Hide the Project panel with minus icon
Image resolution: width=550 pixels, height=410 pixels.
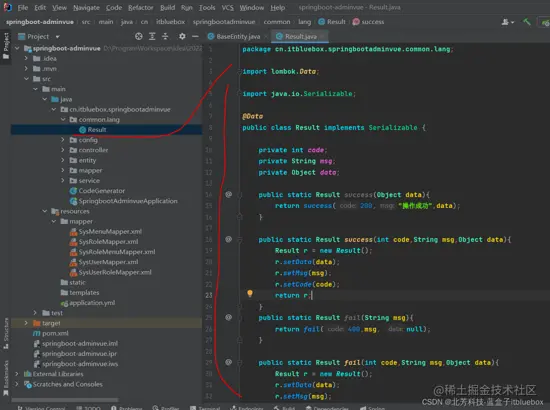coord(195,36)
